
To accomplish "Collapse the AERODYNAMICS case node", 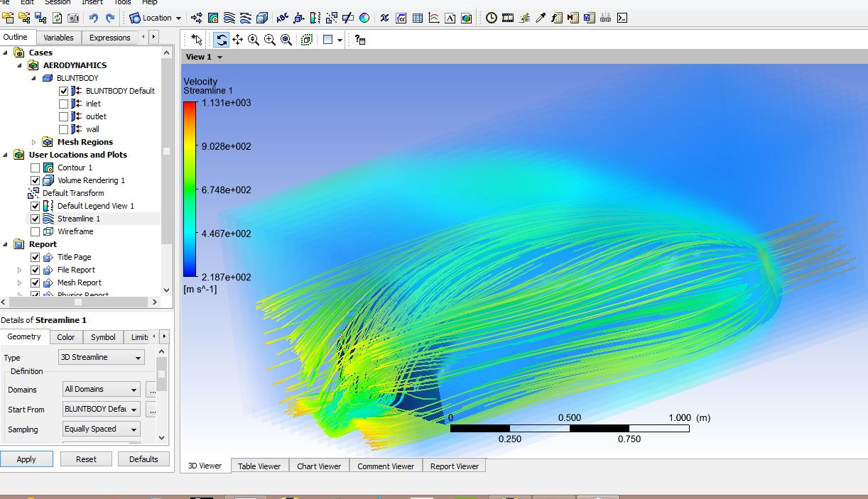I will (x=19, y=65).
